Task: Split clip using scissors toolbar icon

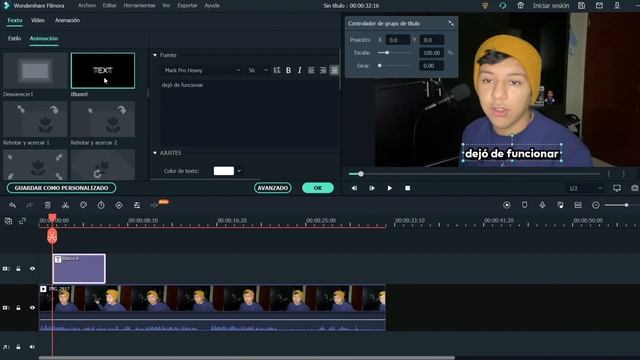Action: click(65, 205)
